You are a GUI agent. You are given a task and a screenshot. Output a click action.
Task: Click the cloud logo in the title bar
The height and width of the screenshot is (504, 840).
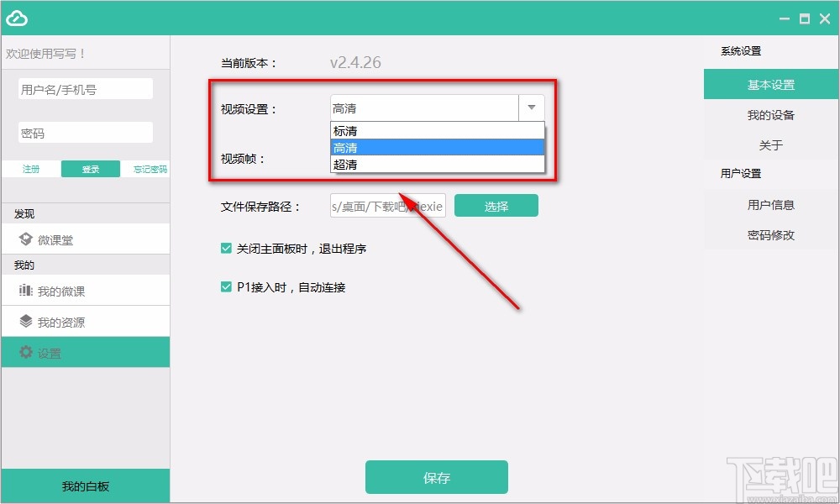17,17
